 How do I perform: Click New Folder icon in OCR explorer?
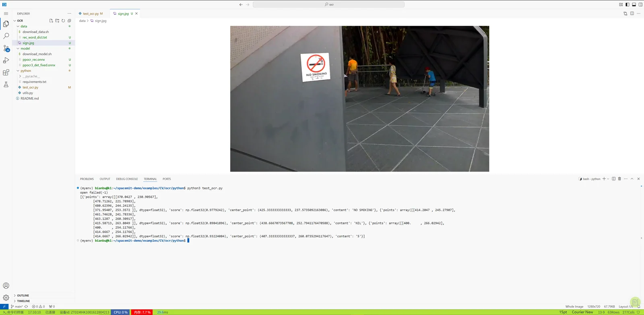(57, 21)
